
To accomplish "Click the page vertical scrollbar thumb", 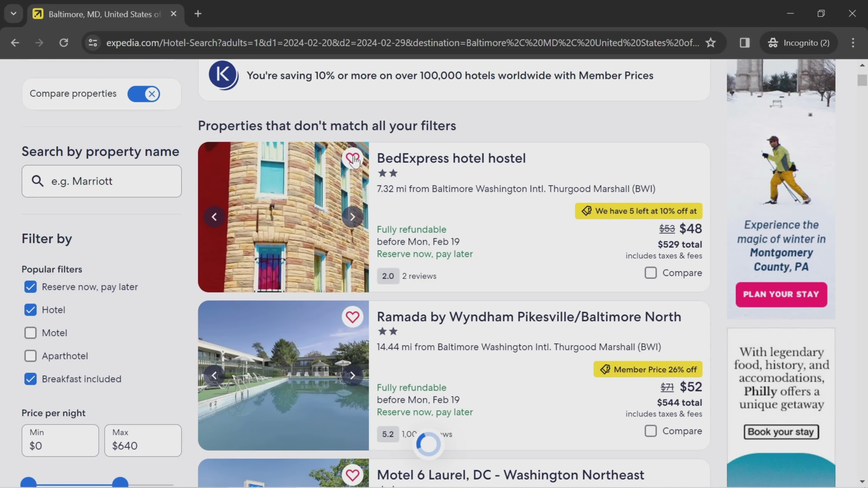I will (862, 80).
